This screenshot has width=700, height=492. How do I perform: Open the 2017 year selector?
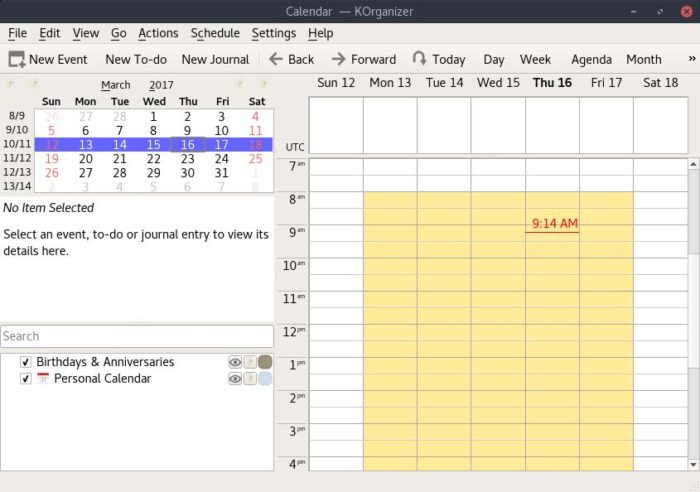[x=161, y=85]
